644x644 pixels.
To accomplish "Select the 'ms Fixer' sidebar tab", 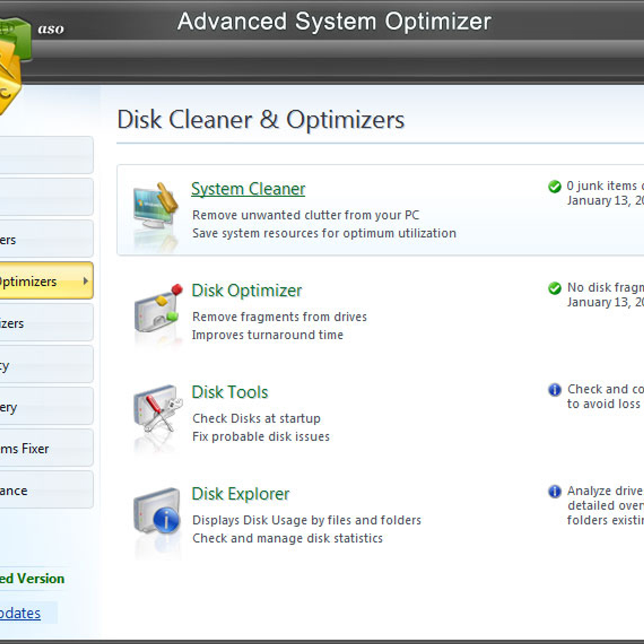I will coord(46,448).
